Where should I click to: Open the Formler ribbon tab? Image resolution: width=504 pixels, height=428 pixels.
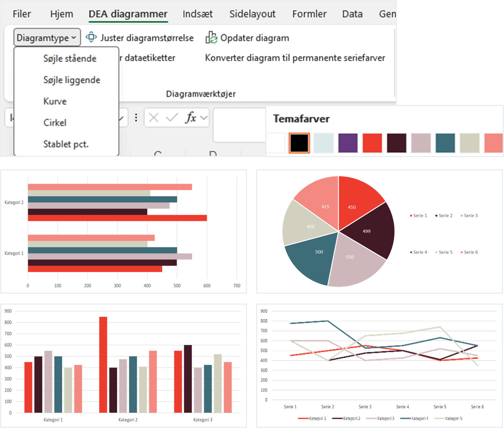[x=309, y=14]
